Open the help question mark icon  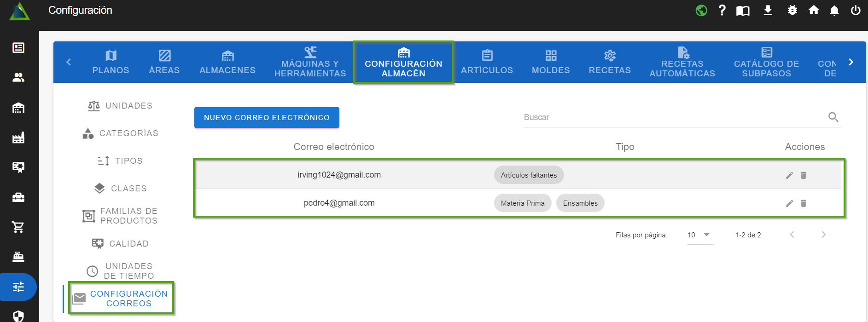(722, 10)
